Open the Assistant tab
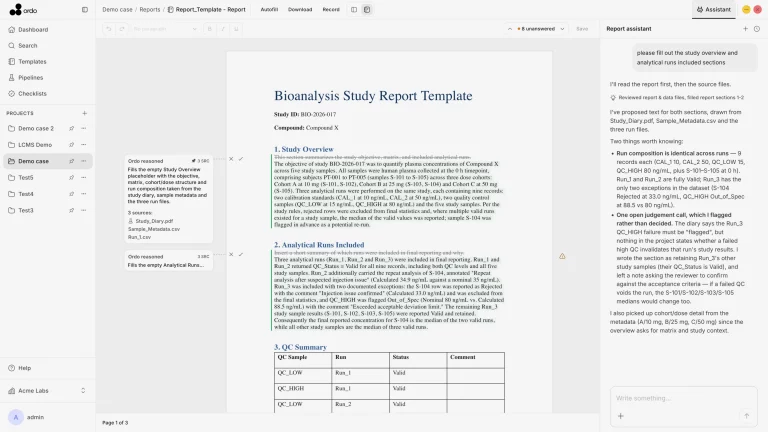The image size is (768, 432). [714, 9]
